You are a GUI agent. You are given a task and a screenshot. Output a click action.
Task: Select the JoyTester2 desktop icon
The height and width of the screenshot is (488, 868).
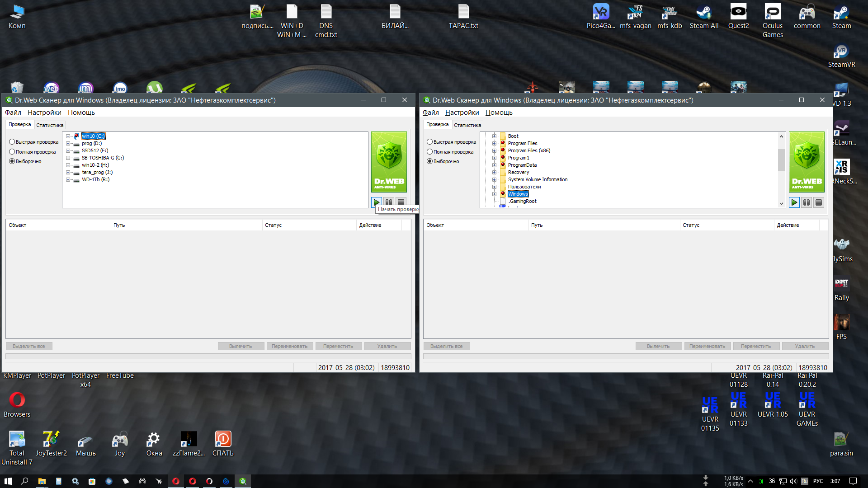51,444
